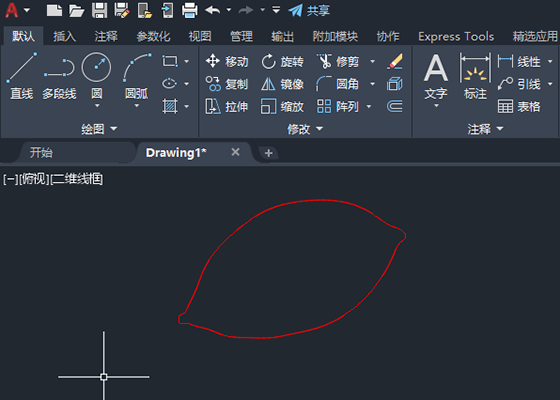Click the Top (俯视) view control
The image size is (560, 400).
(34, 179)
